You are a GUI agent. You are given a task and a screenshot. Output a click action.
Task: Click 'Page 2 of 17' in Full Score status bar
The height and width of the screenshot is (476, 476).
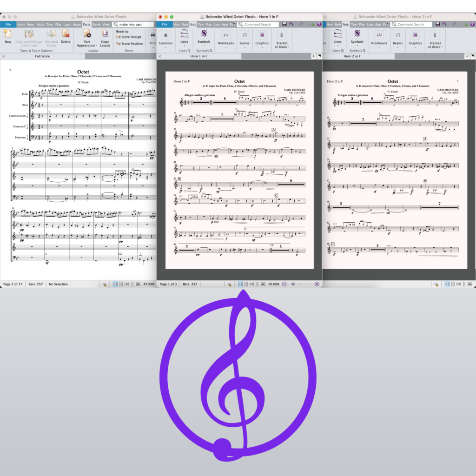(13, 284)
